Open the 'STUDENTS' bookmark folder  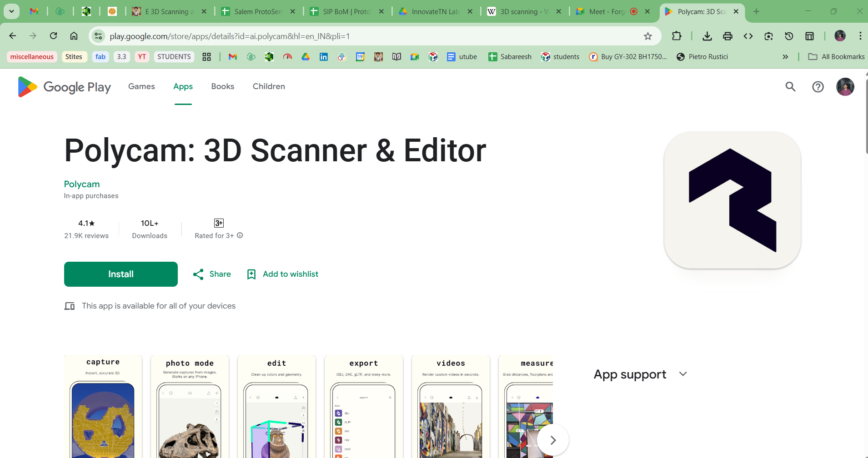(174, 57)
